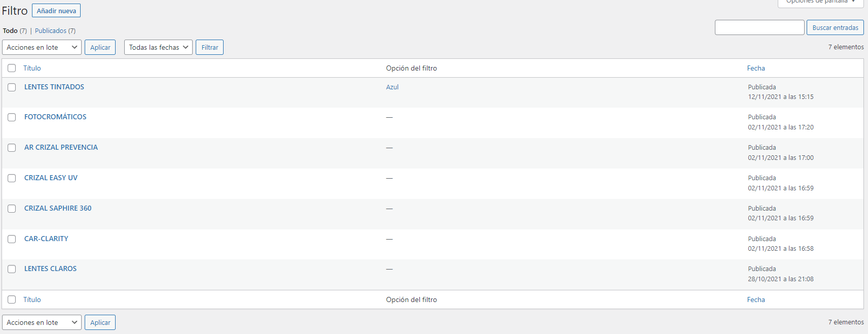Open the CAR-CLARITY entry link
The width and height of the screenshot is (868, 334).
46,239
